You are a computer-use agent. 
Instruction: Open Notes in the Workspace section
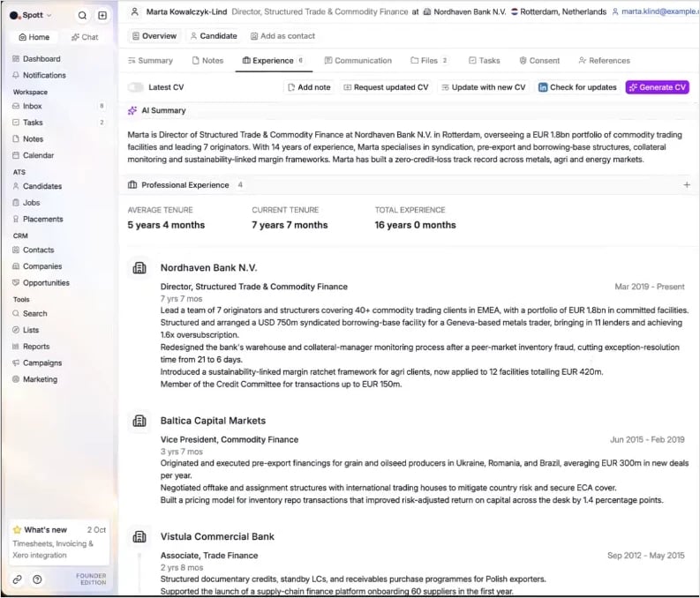[x=28, y=139]
